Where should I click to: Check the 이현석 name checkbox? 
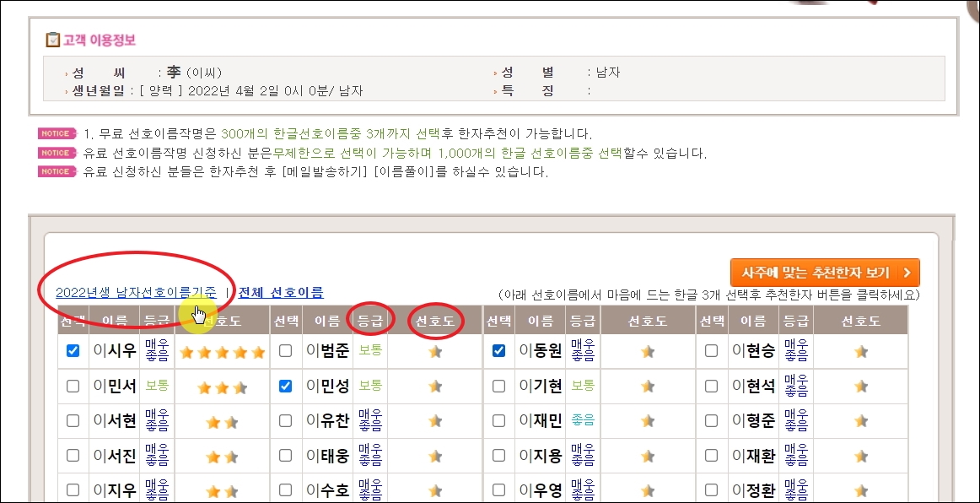(711, 386)
